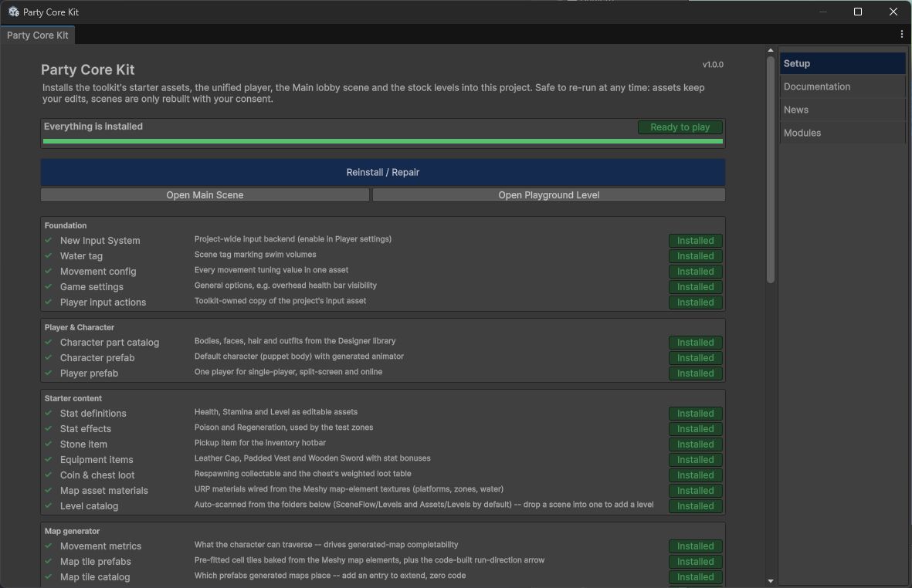Screen dimensions: 912x588
Task: Click 'Health, Stamina and Level as editable assets'
Action: (x=276, y=412)
